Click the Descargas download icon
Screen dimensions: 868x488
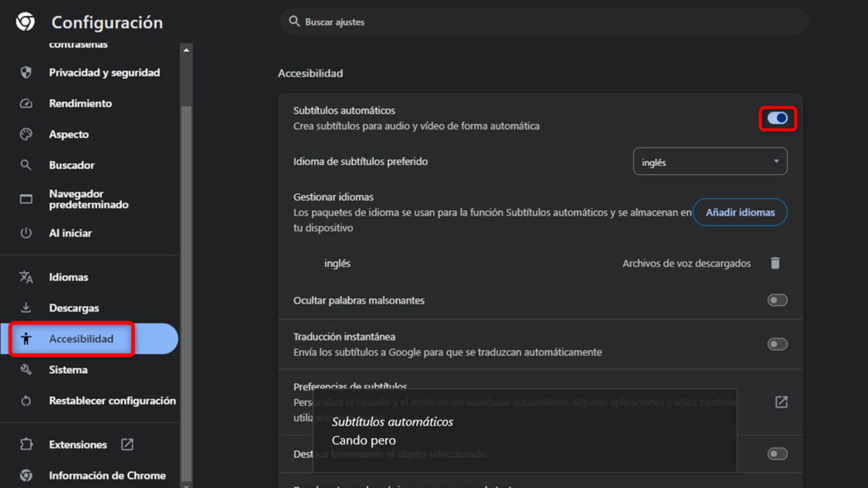[27, 307]
